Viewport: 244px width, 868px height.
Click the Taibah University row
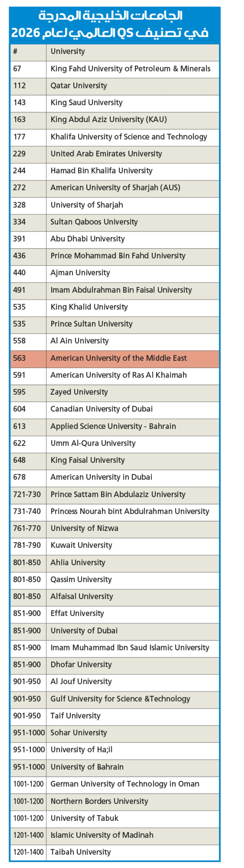tap(81, 852)
